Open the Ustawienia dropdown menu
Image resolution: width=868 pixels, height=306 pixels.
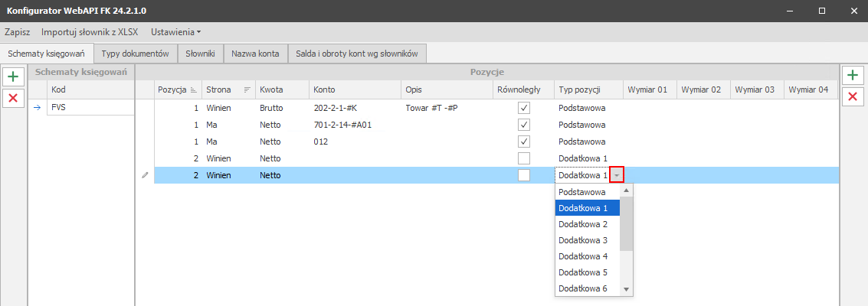point(175,33)
